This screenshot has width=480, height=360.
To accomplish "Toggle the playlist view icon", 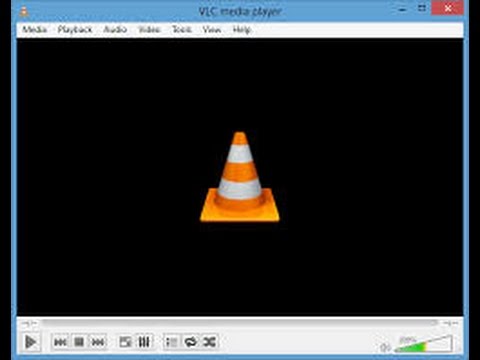I will [172, 342].
